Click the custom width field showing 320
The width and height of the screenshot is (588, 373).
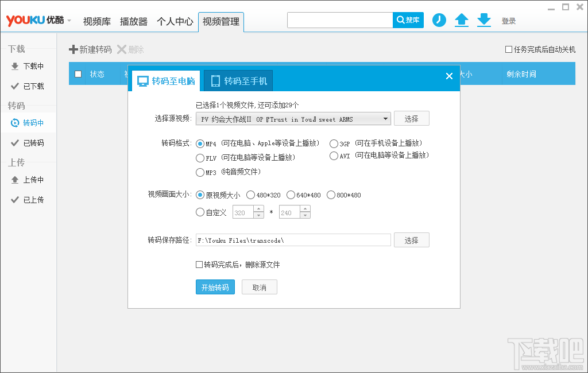click(243, 212)
